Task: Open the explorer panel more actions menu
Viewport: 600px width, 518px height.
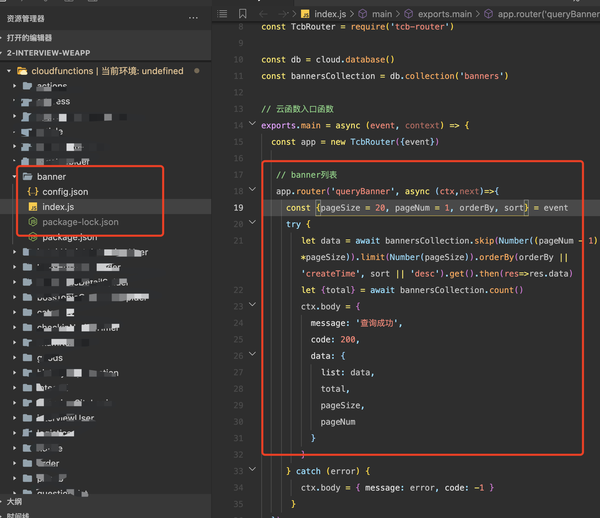Action: click(x=193, y=18)
